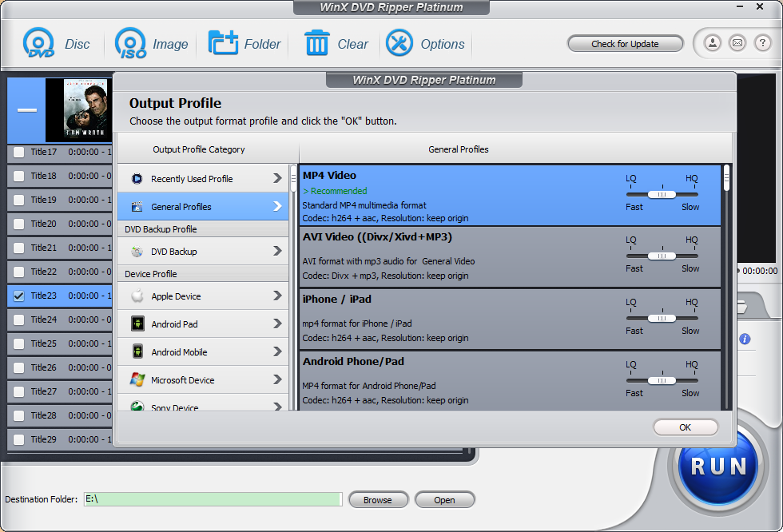Click the General Profiles clapperboard icon
Viewport: 783px width, 532px height.
pos(137,206)
